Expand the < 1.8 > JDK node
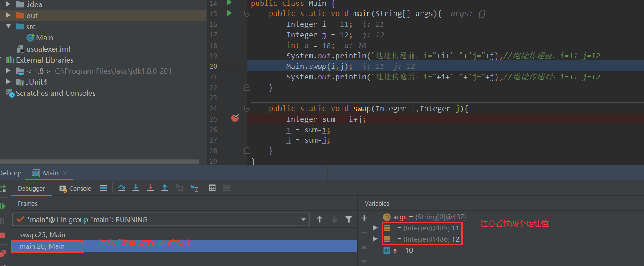Screen dimensions: 644x266 click(x=8, y=71)
